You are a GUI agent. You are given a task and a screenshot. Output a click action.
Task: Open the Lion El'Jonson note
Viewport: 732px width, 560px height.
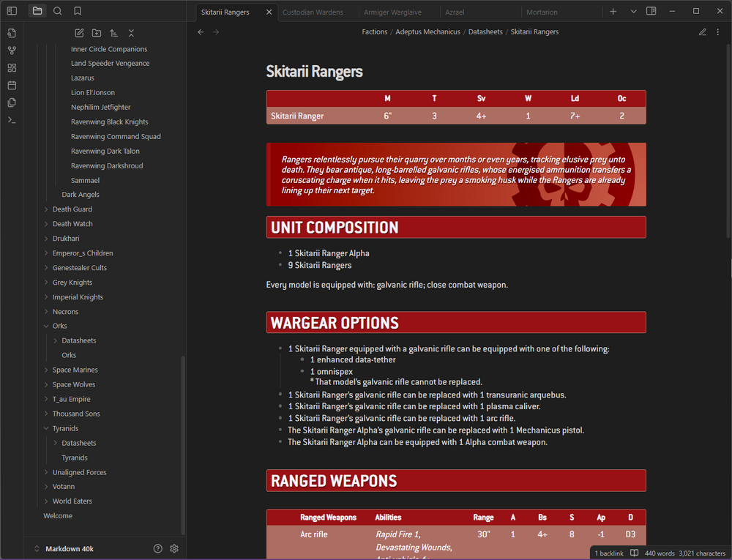(x=92, y=92)
